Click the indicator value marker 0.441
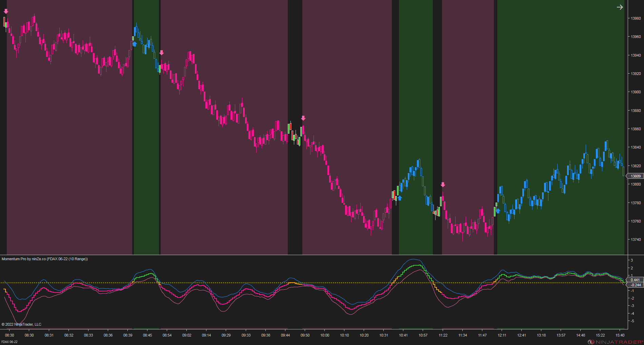Screen dimensions: 644x345 (x=635, y=280)
